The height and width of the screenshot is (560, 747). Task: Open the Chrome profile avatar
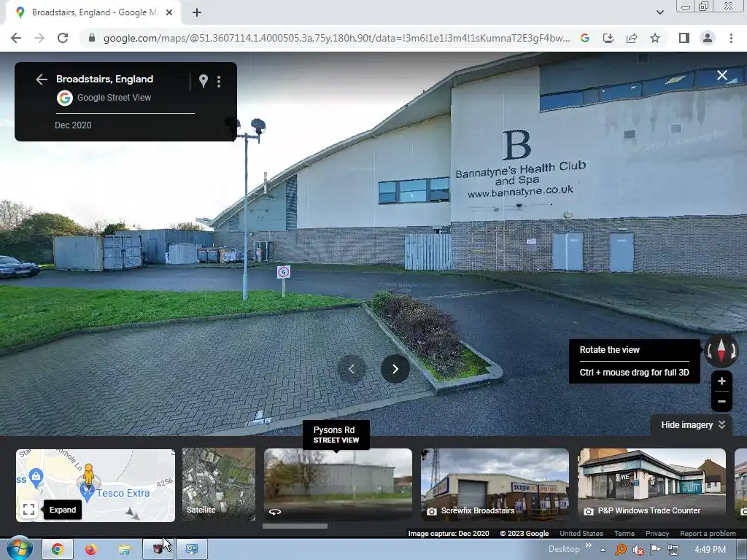click(708, 38)
